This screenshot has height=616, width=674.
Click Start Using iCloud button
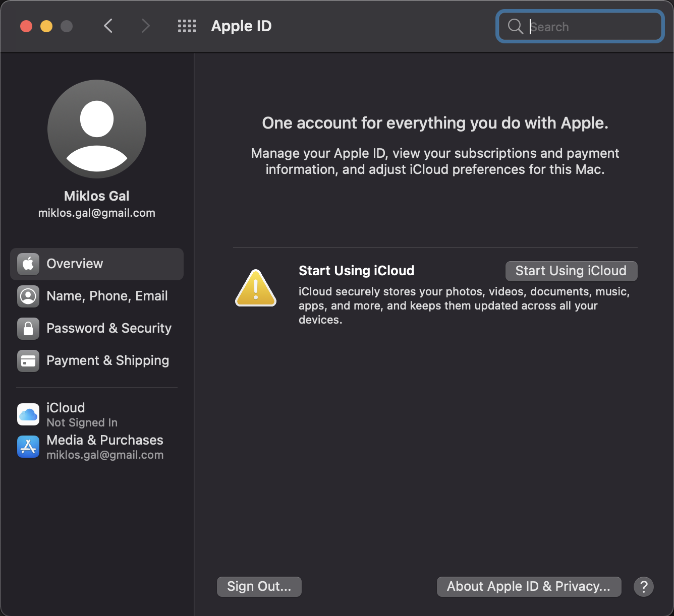tap(571, 271)
